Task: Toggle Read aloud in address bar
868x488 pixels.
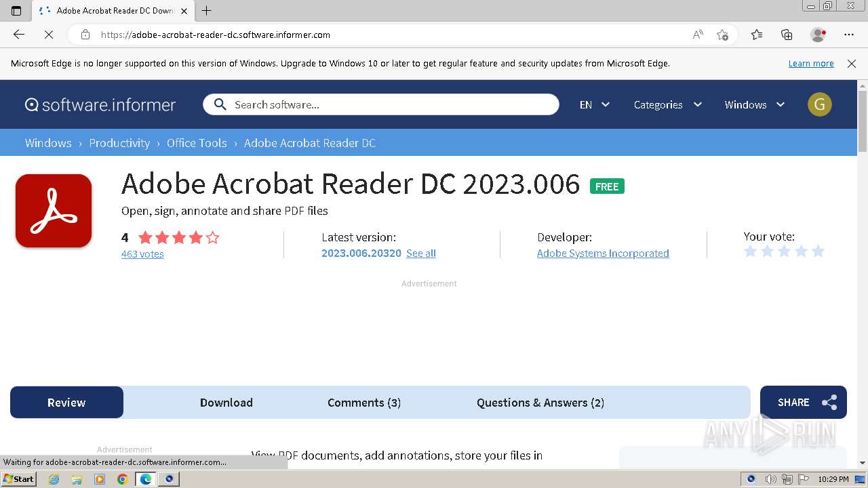Action: [x=698, y=35]
